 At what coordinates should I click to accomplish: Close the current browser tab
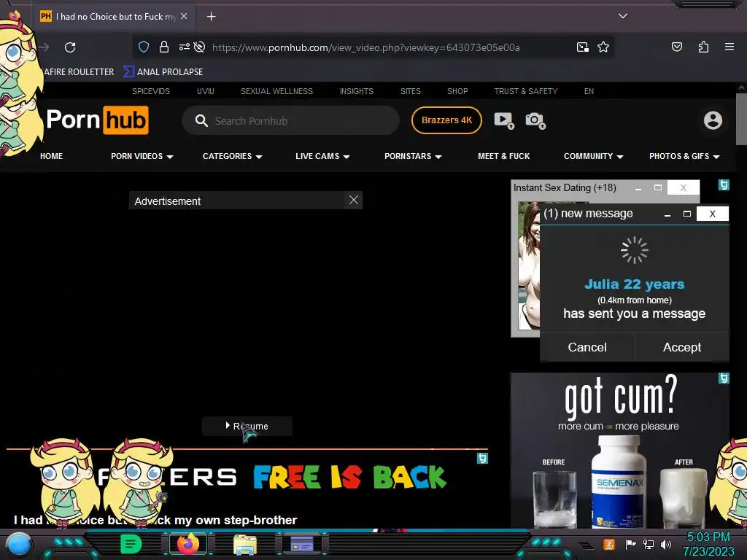(x=184, y=16)
